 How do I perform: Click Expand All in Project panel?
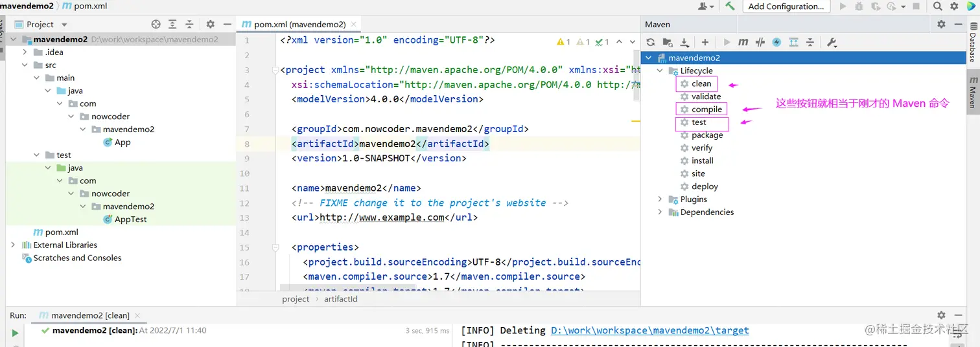172,24
